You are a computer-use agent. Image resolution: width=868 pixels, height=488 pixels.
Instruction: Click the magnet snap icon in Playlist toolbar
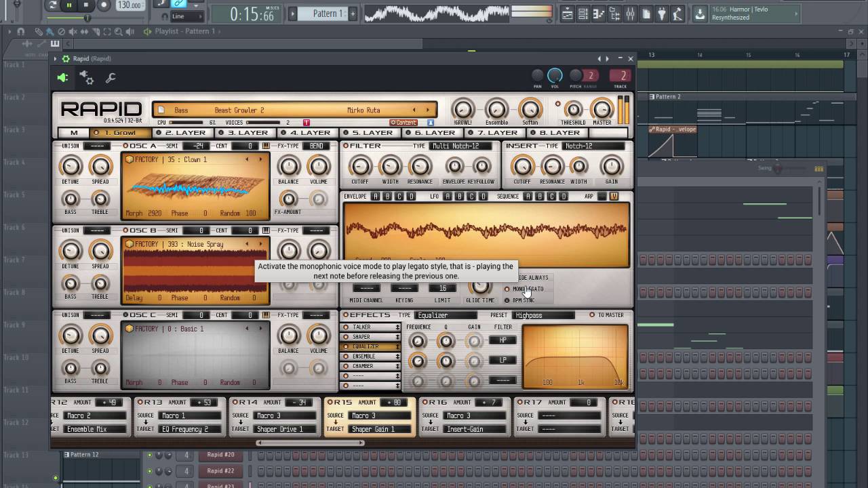tap(20, 31)
